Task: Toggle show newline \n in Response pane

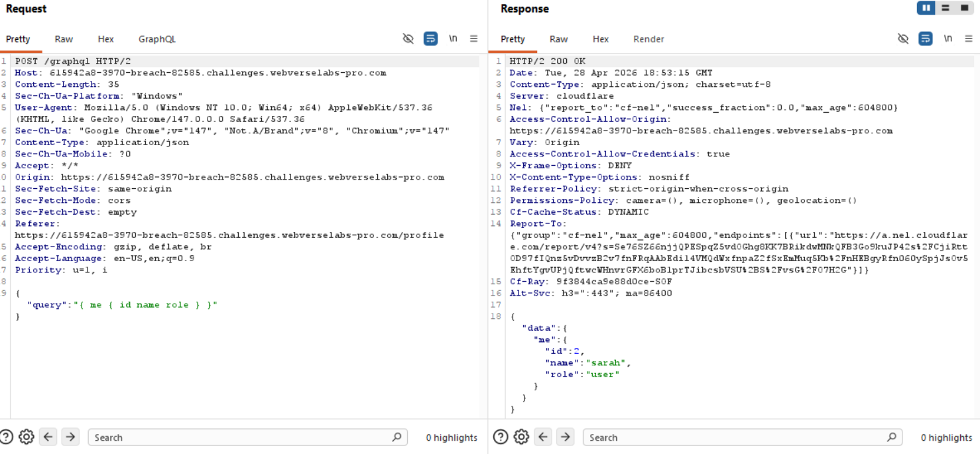Action: point(948,38)
